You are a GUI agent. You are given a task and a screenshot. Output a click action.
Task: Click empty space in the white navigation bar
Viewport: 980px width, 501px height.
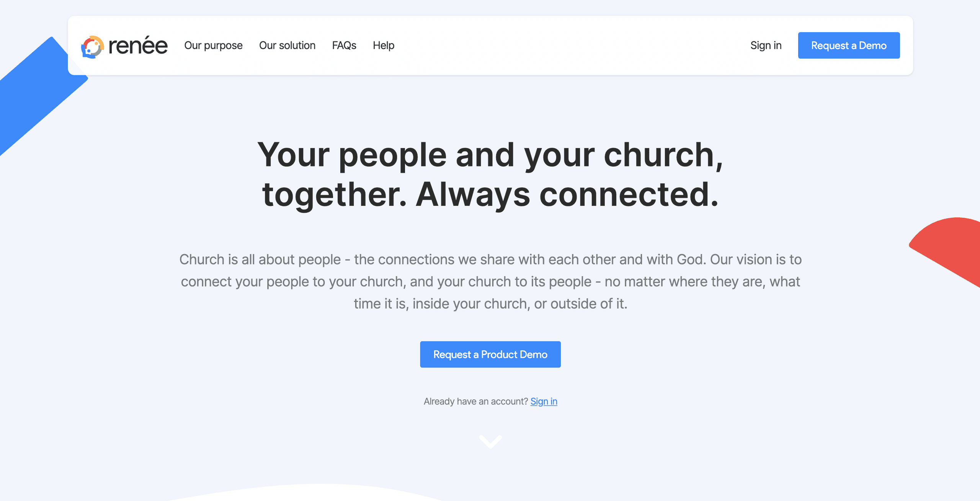coord(570,46)
